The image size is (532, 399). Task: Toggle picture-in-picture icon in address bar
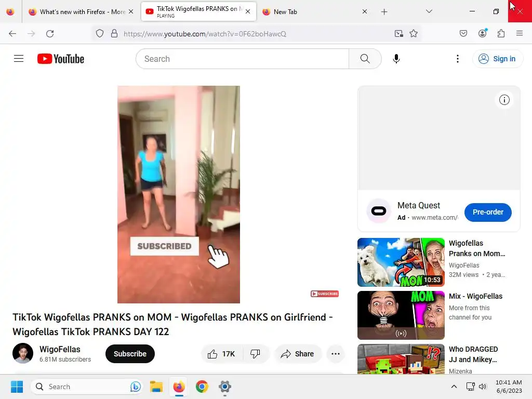point(398,34)
